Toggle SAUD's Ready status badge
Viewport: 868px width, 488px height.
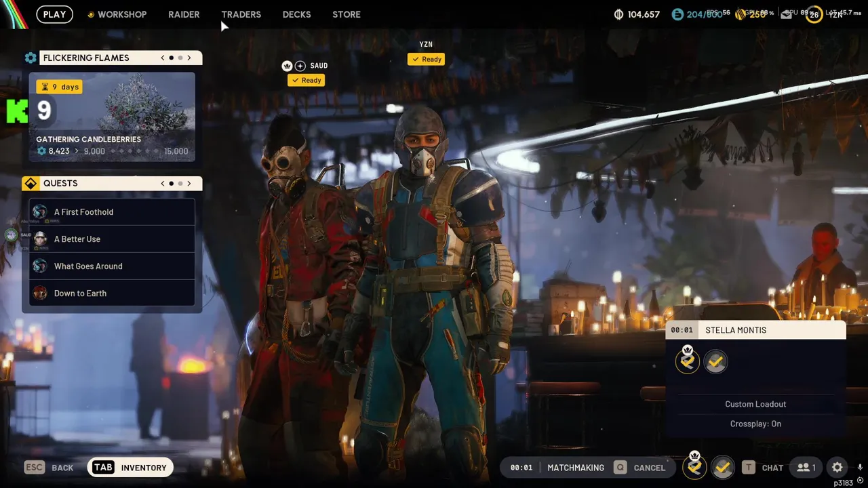pos(306,80)
